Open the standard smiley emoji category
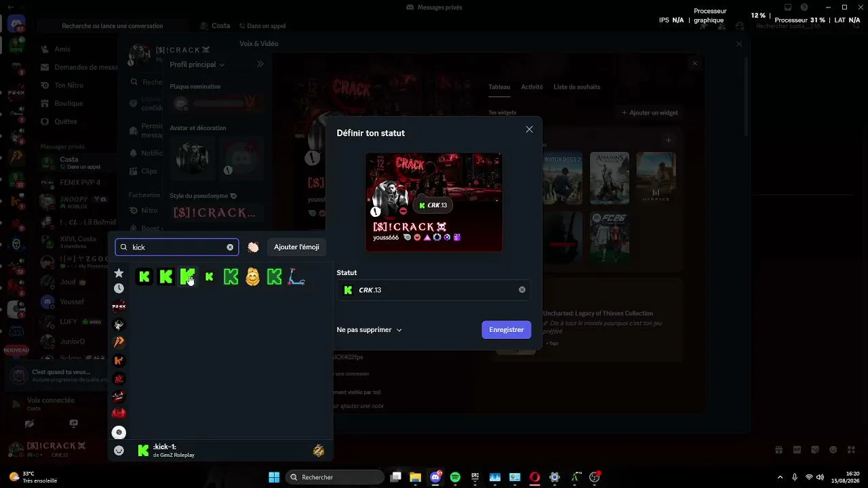Viewport: 868px width, 488px height. coord(119,451)
